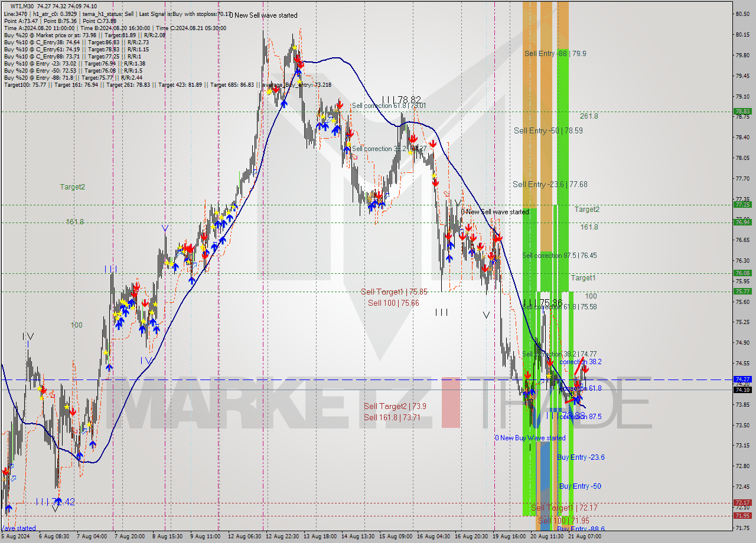Click the 'I I I 78.82' wave label
Image resolution: width=756 pixels, height=543 pixels.
click(x=401, y=100)
